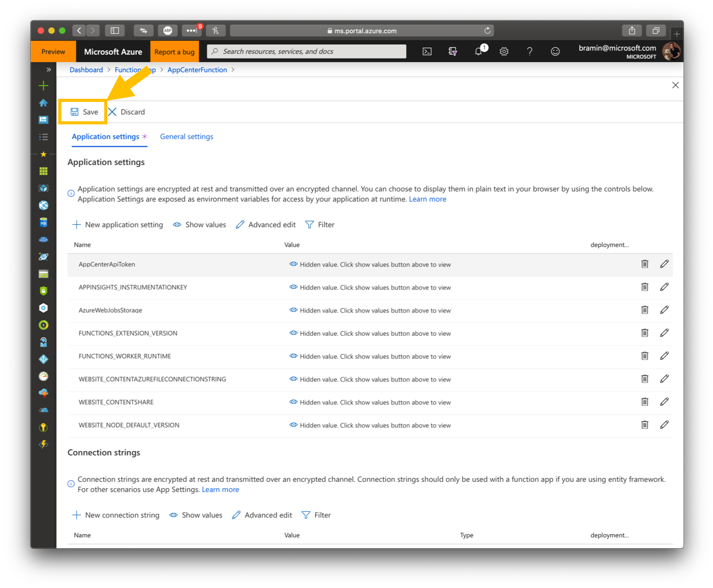Close the settings blade with X
Viewport: 713px width, 588px height.
(x=675, y=85)
